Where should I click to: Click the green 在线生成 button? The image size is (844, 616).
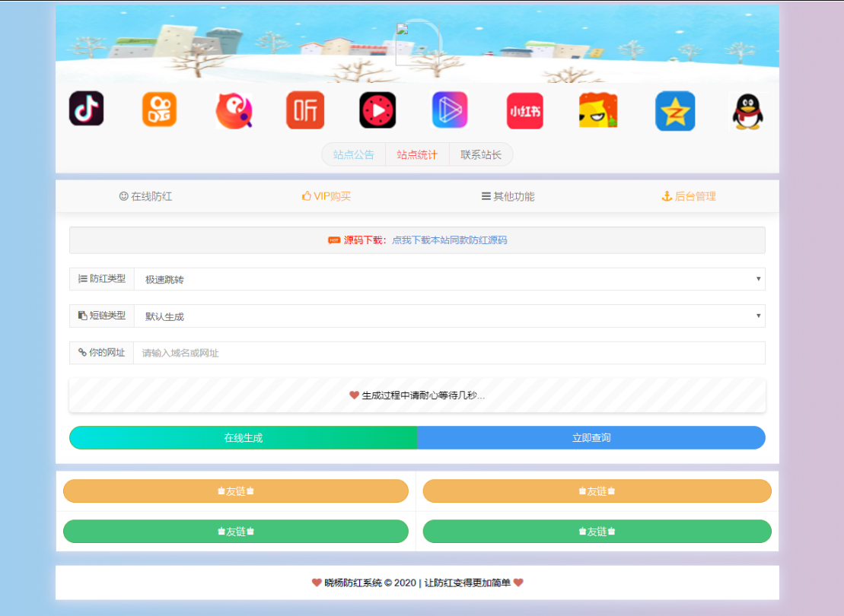244,438
